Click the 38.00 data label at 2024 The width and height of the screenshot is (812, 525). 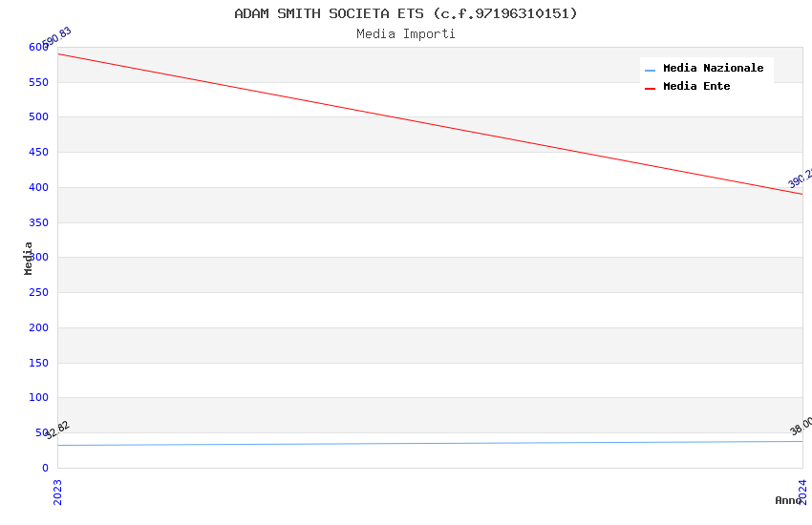pos(801,426)
